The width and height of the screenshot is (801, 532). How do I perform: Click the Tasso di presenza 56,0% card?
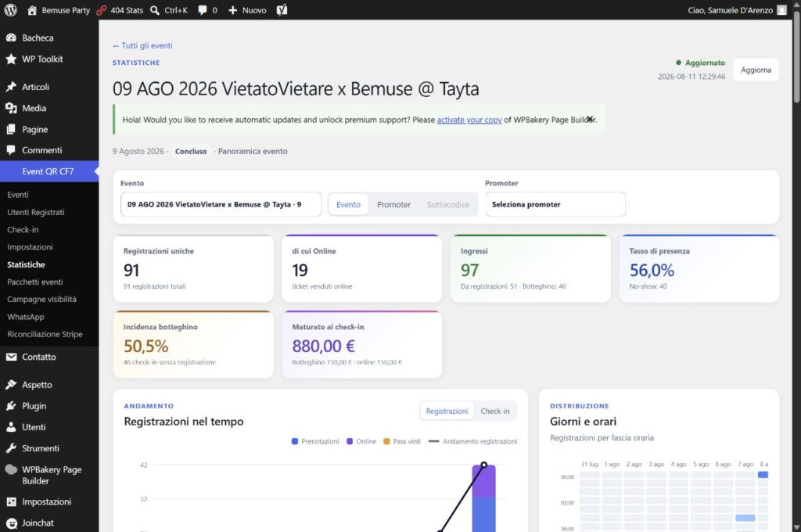[699, 268]
